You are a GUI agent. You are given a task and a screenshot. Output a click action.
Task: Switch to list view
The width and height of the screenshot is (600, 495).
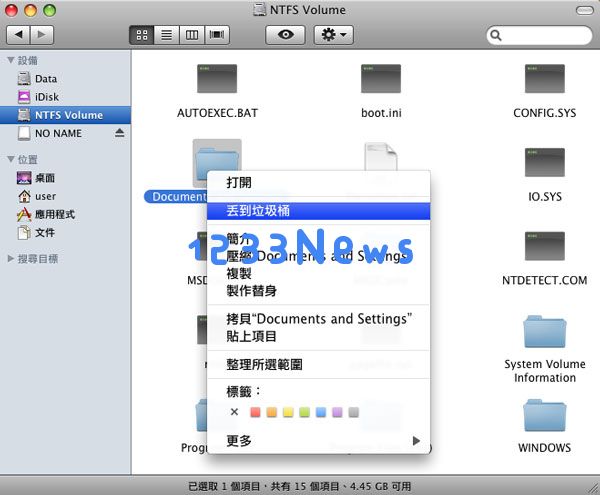(166, 35)
